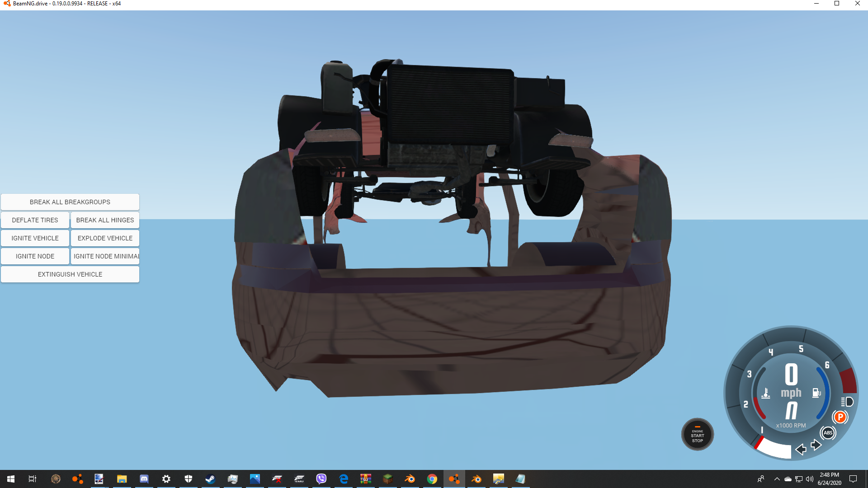Image resolution: width=868 pixels, height=488 pixels.
Task: Click Break All Hinges
Action: tap(105, 220)
